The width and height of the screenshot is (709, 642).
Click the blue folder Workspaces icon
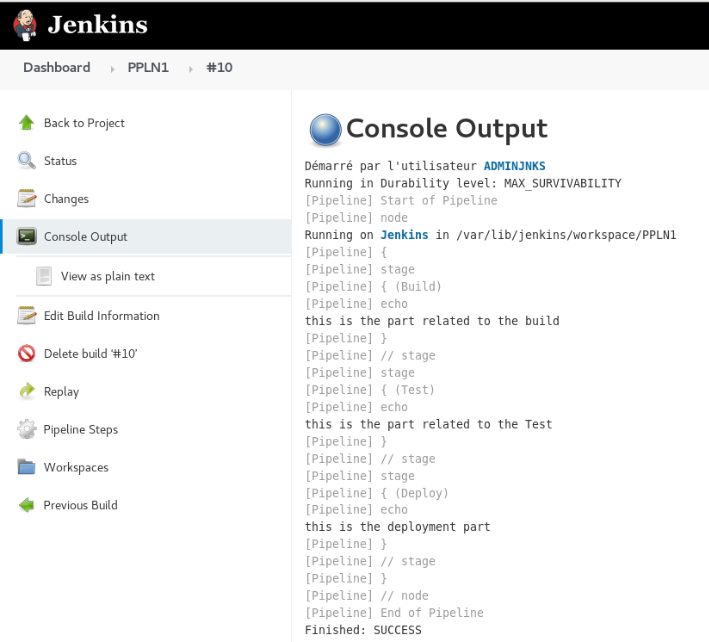[x=27, y=467]
